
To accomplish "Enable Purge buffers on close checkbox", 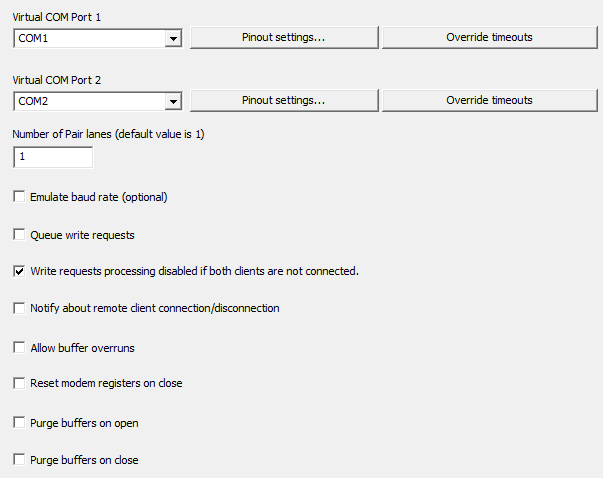I will tap(19, 459).
